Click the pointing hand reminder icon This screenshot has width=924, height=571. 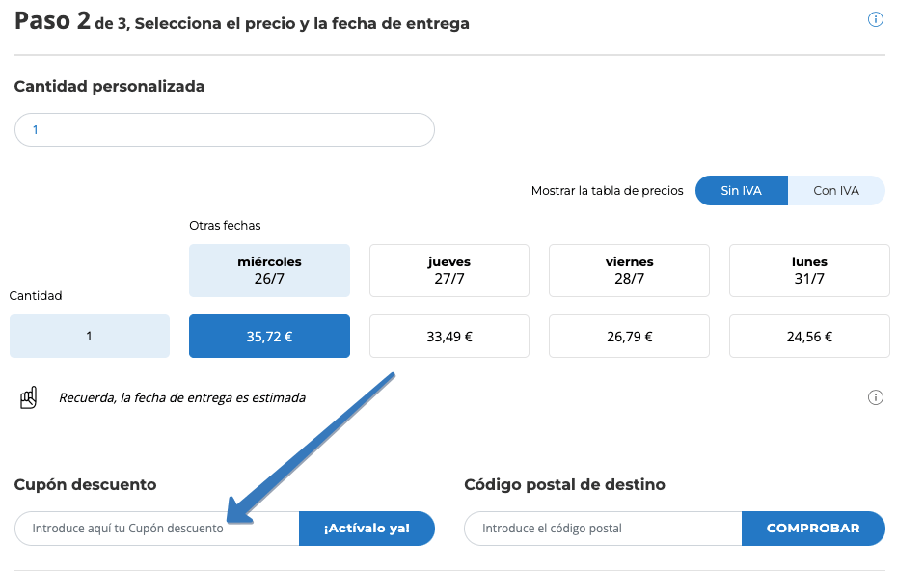click(x=29, y=395)
